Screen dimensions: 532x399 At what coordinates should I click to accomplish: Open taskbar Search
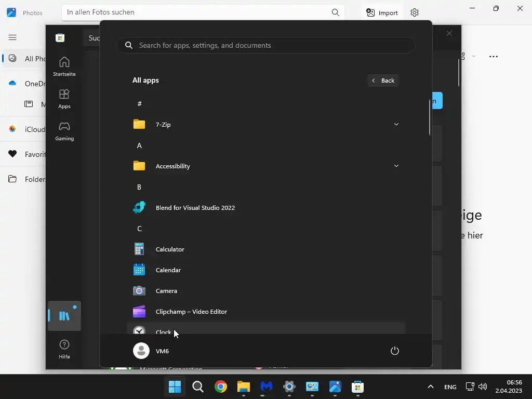[x=198, y=387]
